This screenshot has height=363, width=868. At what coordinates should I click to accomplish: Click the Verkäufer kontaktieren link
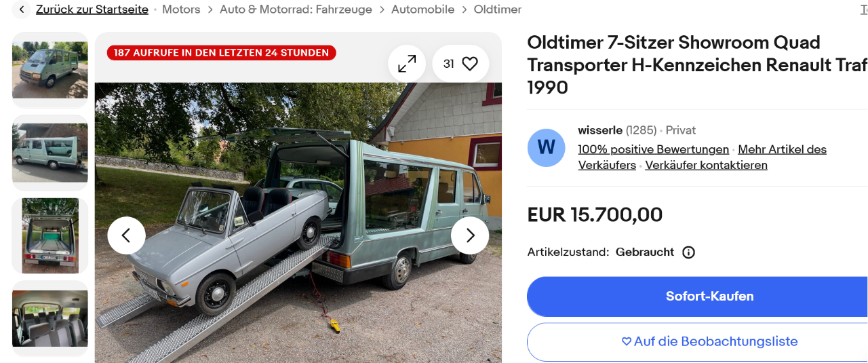pyautogui.click(x=706, y=165)
